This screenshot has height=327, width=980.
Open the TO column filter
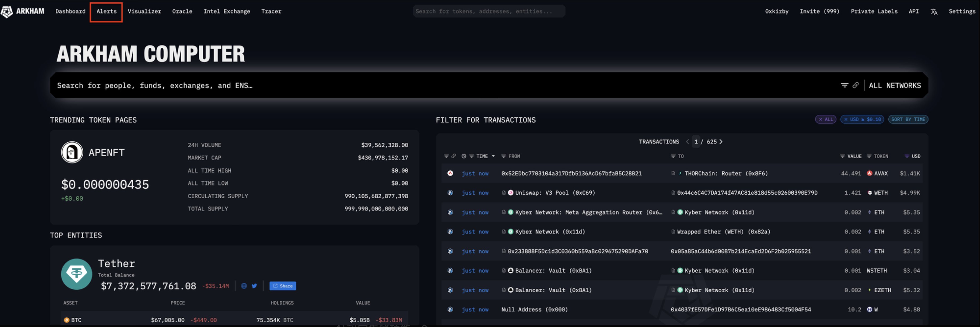point(673,156)
